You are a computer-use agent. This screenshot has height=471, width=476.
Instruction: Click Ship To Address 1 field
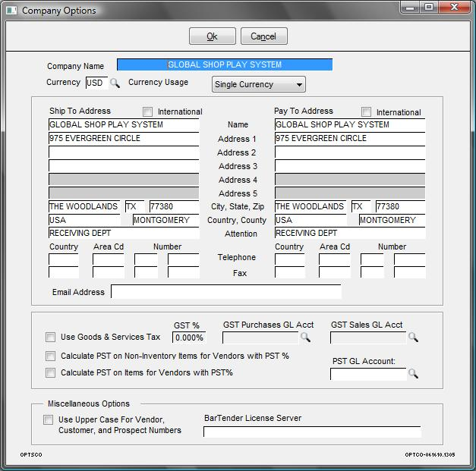124,138
